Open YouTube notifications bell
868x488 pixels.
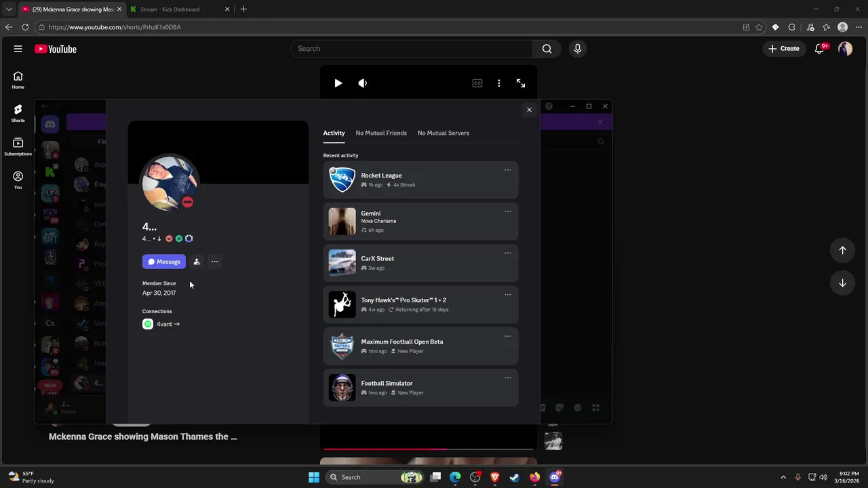(x=820, y=49)
